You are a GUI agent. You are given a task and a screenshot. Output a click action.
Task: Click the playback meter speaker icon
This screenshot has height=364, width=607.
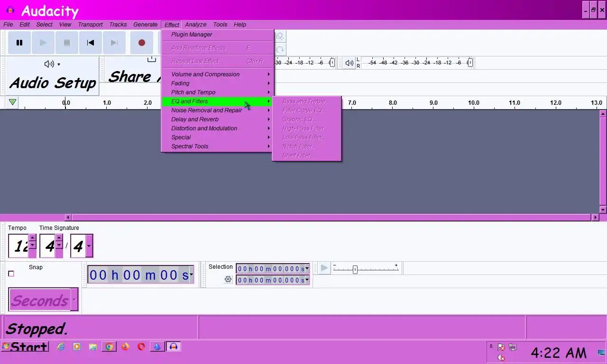(x=349, y=63)
